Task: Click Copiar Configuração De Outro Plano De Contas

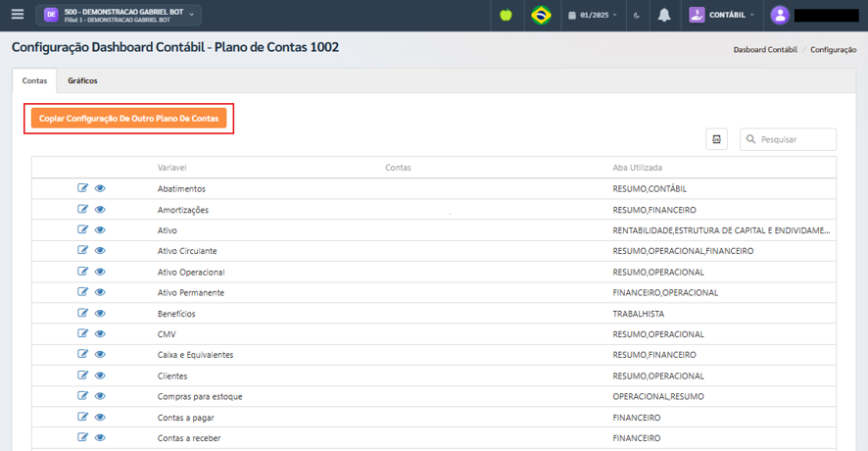Action: [128, 119]
